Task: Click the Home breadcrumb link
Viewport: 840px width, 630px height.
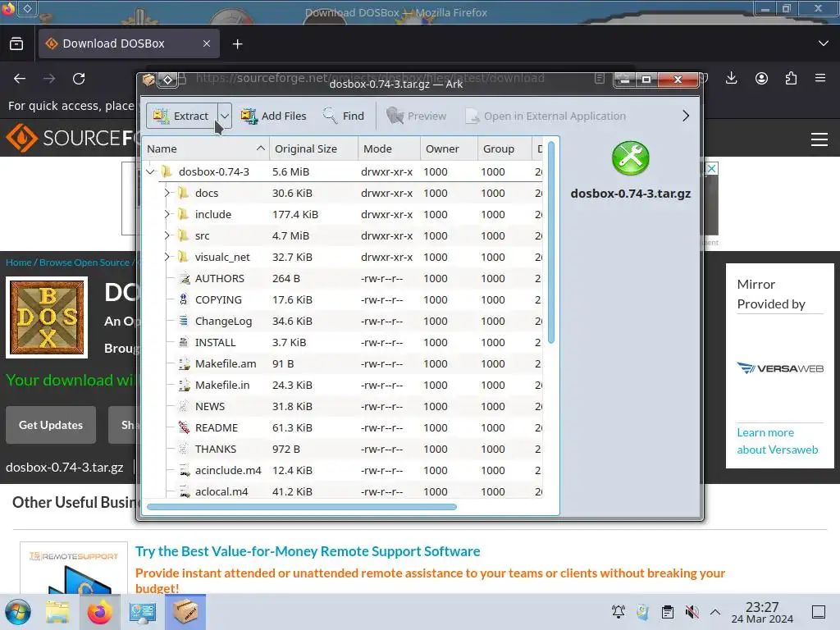Action: click(x=18, y=262)
